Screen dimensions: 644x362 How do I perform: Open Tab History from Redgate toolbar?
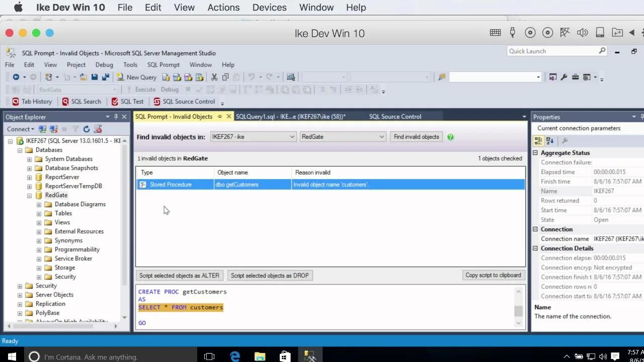point(32,102)
